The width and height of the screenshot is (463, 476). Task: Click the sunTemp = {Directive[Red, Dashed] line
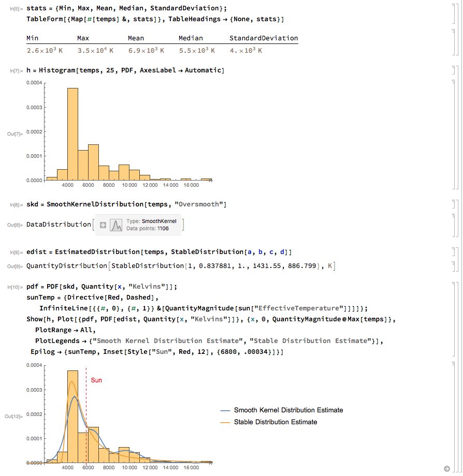(92, 297)
